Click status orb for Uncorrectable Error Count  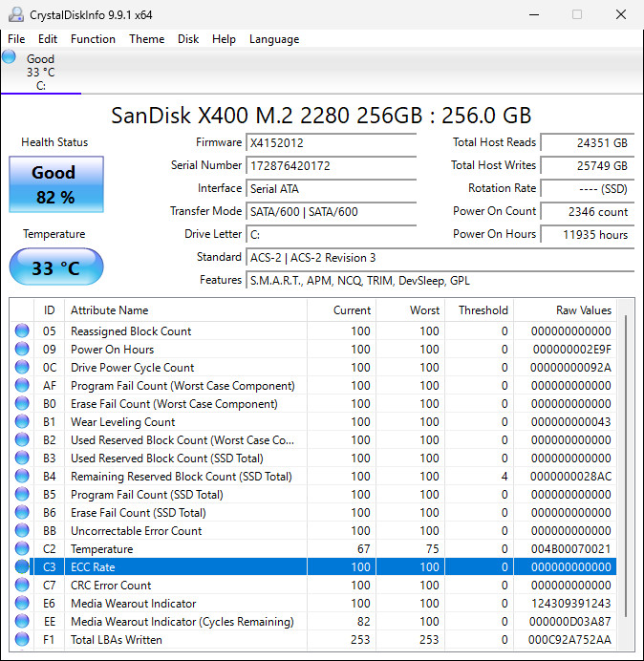pos(22,530)
